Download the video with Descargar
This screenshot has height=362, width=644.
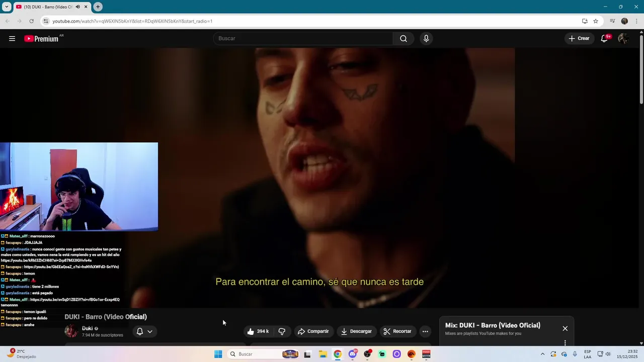click(x=356, y=331)
